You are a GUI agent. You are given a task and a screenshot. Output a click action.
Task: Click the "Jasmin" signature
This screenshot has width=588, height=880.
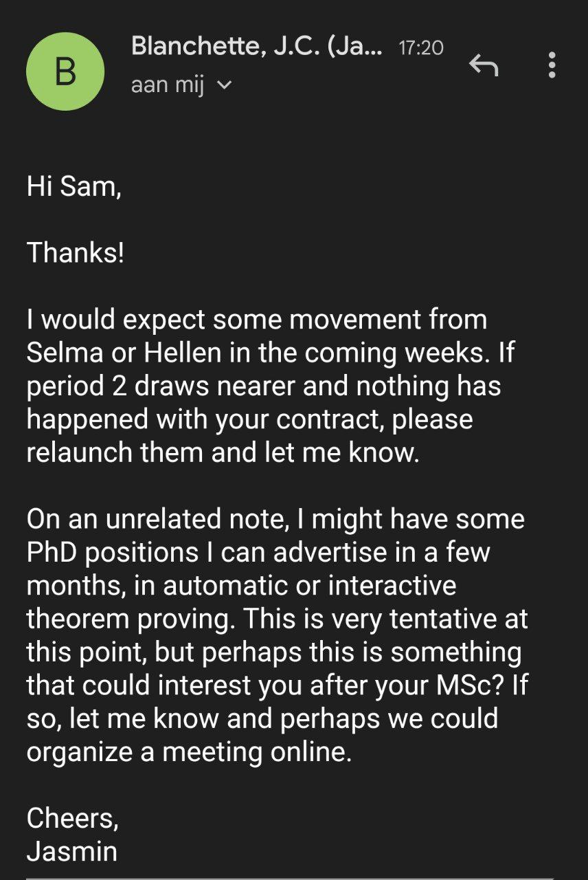click(x=72, y=852)
